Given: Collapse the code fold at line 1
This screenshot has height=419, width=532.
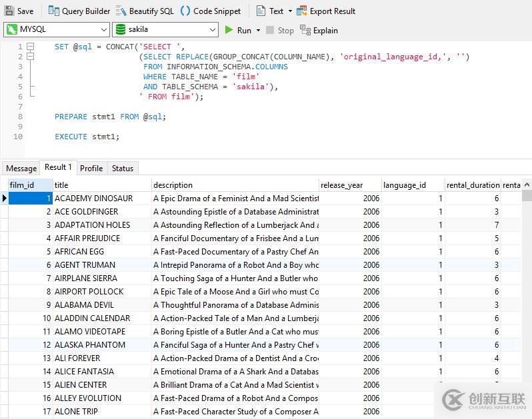Looking at the screenshot, I should pyautogui.click(x=30, y=46).
